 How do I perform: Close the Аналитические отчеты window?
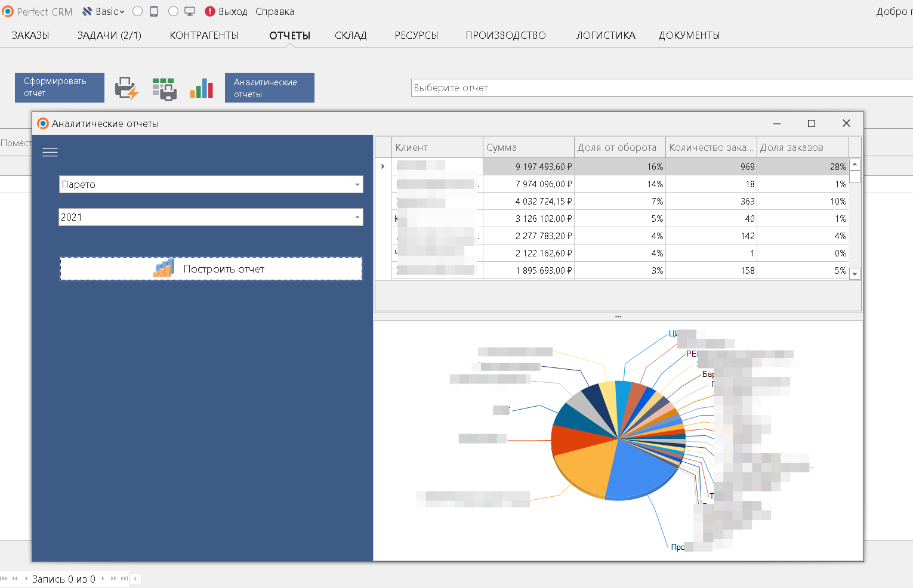[x=846, y=123]
